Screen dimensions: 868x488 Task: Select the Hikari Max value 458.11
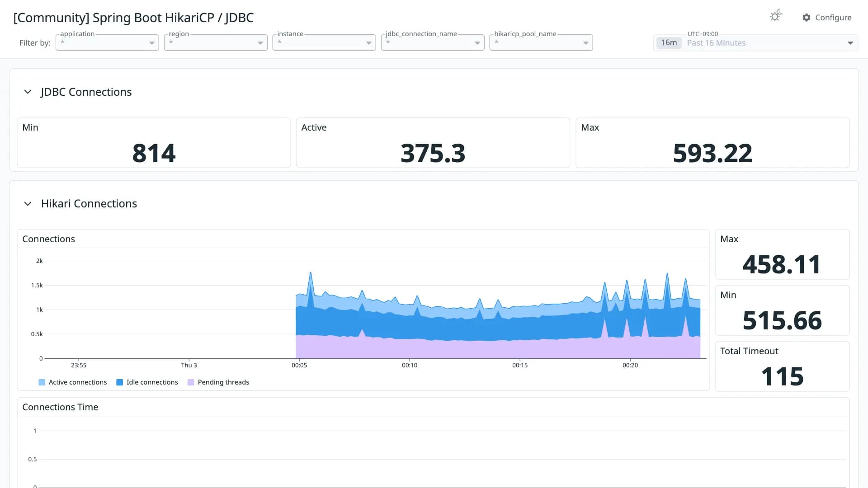pyautogui.click(x=782, y=264)
